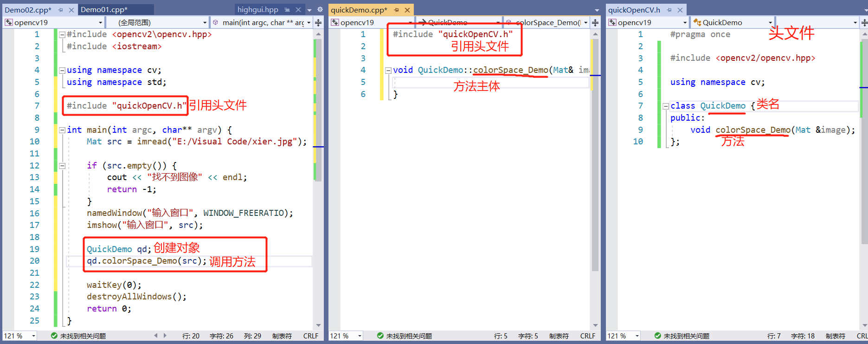
Task: Collapse the #include block on line 1
Action: tap(62, 34)
